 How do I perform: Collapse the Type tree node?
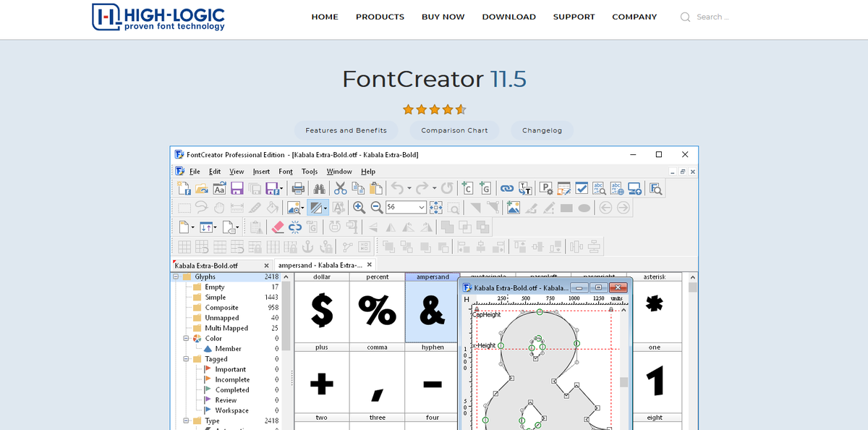pyautogui.click(x=186, y=421)
